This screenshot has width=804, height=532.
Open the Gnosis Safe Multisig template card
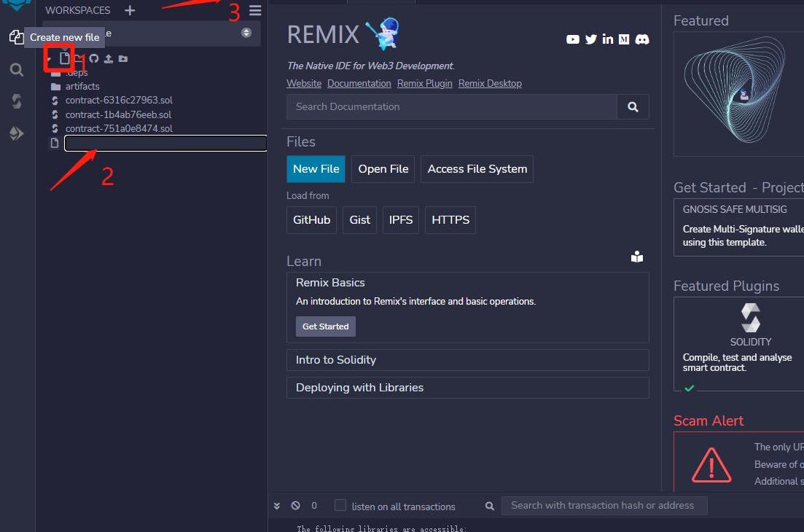[738, 227]
